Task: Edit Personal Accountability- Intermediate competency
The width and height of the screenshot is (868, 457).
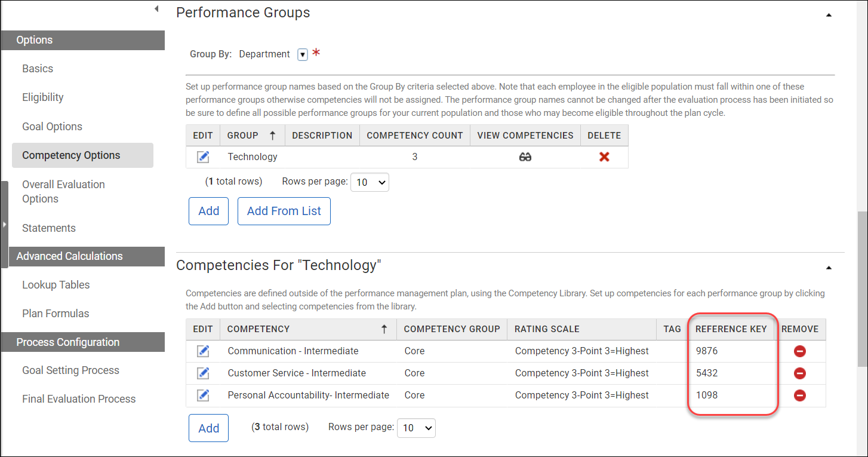Action: click(203, 395)
